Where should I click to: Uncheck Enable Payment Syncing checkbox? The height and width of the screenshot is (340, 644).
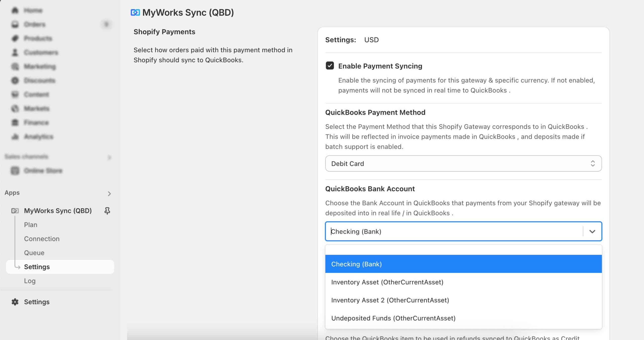tap(330, 66)
